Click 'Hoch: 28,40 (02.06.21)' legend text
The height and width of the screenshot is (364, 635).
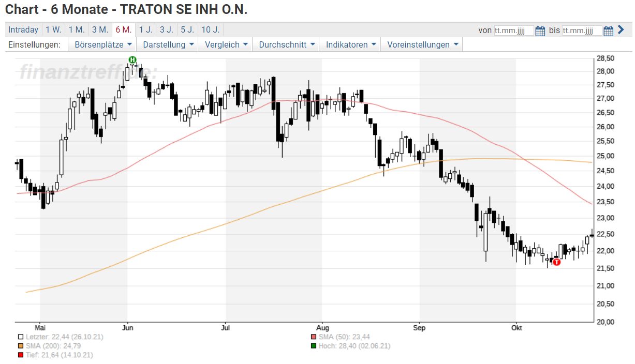click(x=354, y=346)
